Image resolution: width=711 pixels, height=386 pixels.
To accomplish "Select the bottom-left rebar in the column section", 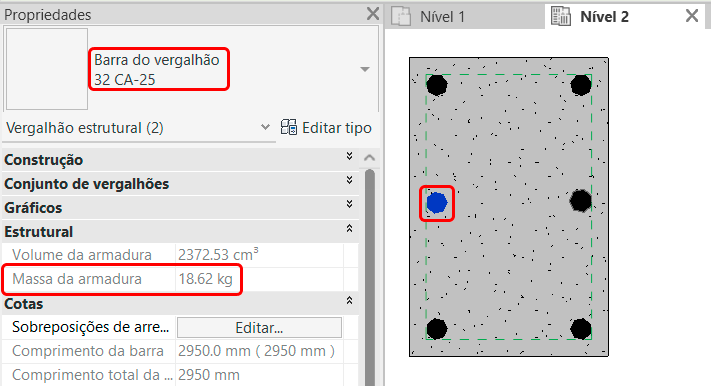I will pyautogui.click(x=437, y=329).
